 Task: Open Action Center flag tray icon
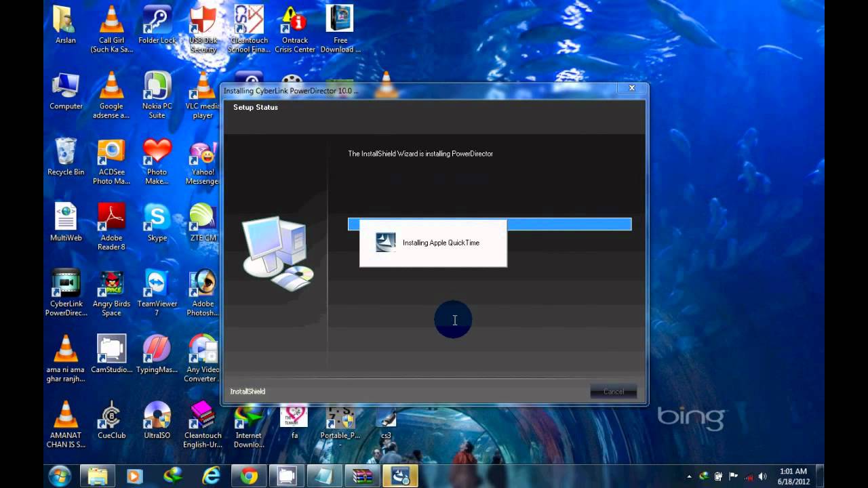click(x=734, y=476)
